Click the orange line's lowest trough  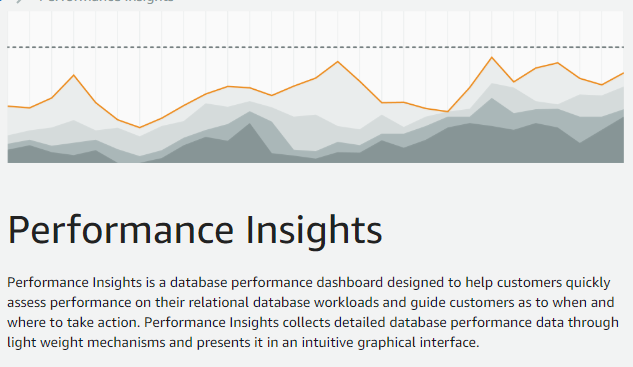click(140, 128)
